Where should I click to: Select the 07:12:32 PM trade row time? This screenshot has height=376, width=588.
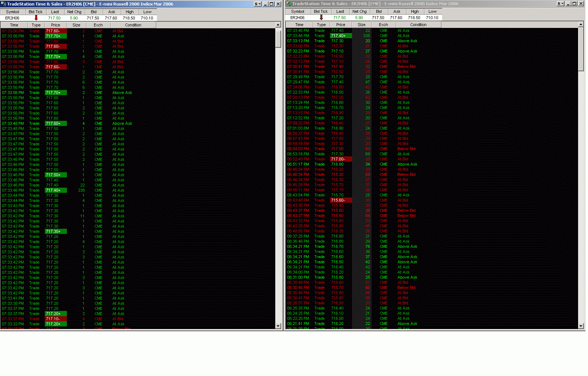pyautogui.click(x=298, y=118)
